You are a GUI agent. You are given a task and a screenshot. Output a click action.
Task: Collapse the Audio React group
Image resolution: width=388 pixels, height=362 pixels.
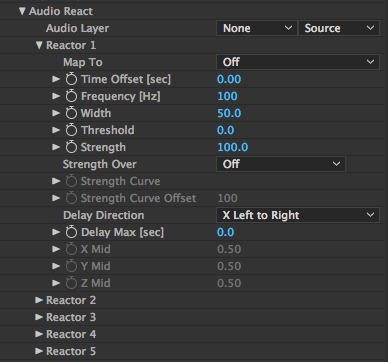(x=22, y=11)
